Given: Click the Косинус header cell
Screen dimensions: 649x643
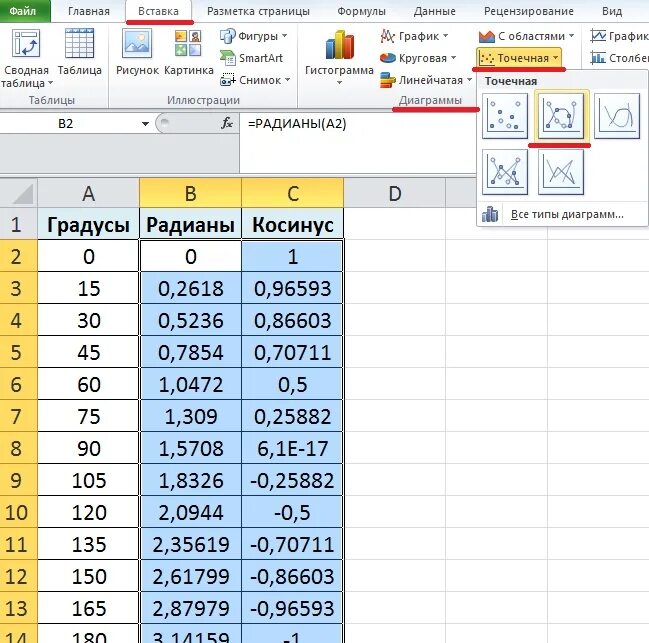Looking at the screenshot, I should 293,224.
